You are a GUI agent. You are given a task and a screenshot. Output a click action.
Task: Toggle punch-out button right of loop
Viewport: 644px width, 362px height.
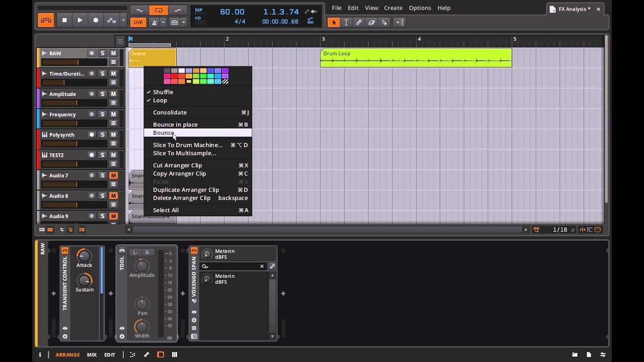tap(177, 10)
